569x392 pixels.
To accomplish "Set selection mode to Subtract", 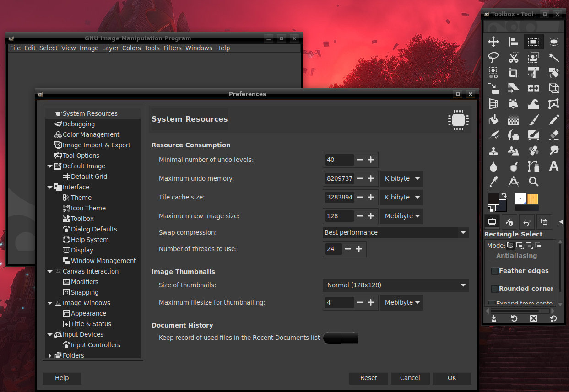I will [x=529, y=246].
